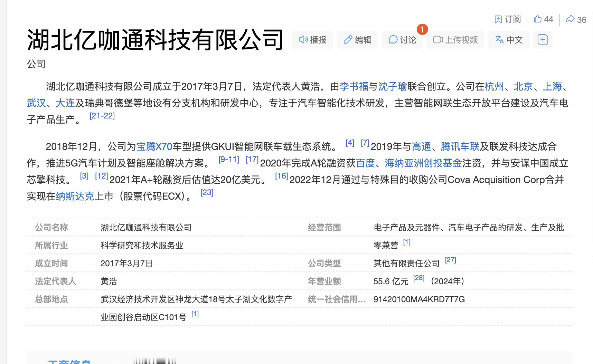The image size is (593, 364).
Task: Open reference [21-22] citation
Action: coord(102,116)
